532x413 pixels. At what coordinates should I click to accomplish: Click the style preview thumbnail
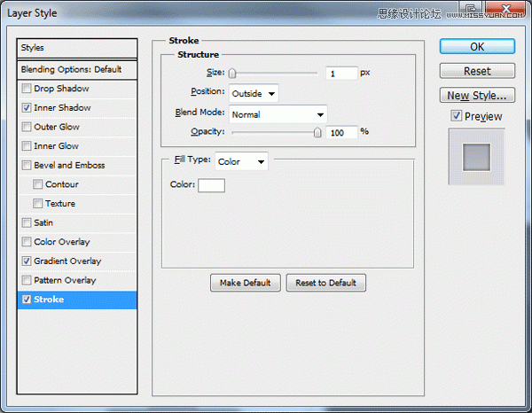pos(476,157)
